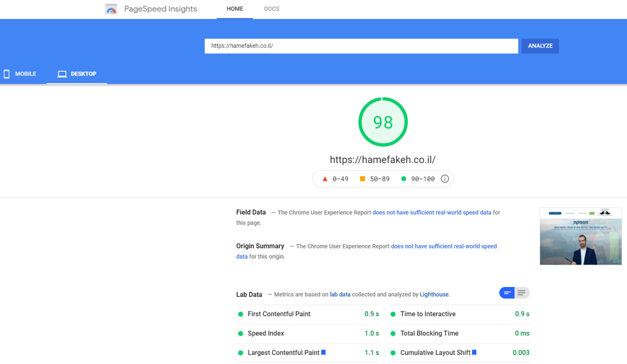Screen dimensions: 627x364
Task: Switch Lab Data to compact view
Action: (507, 293)
